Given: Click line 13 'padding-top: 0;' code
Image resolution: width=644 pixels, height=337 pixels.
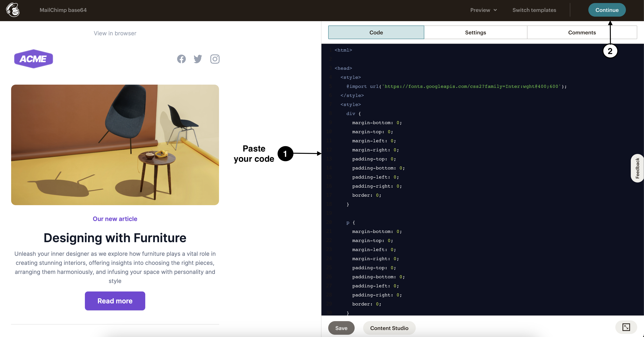Looking at the screenshot, I should pyautogui.click(x=374, y=159).
